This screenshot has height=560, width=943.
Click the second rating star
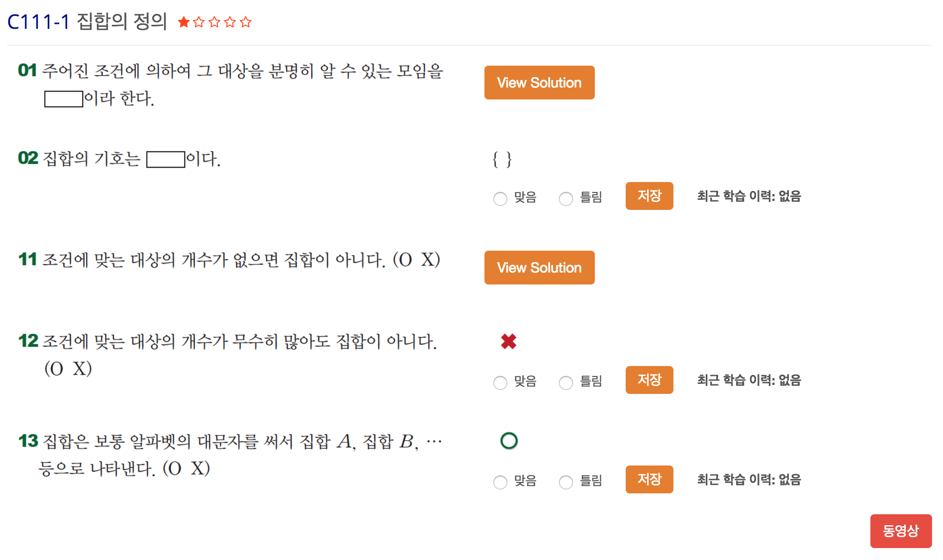(199, 22)
